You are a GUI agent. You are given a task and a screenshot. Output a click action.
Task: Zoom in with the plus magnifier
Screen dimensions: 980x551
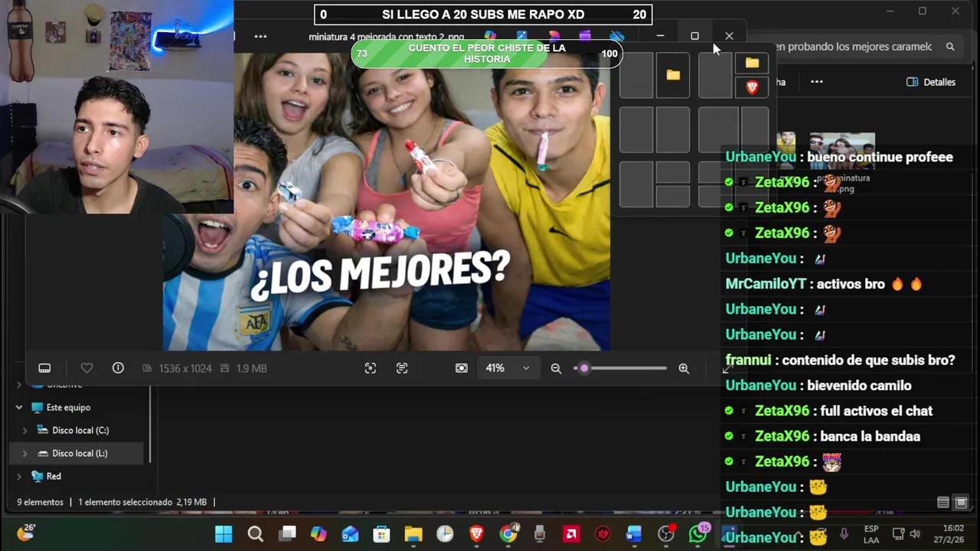coord(684,368)
